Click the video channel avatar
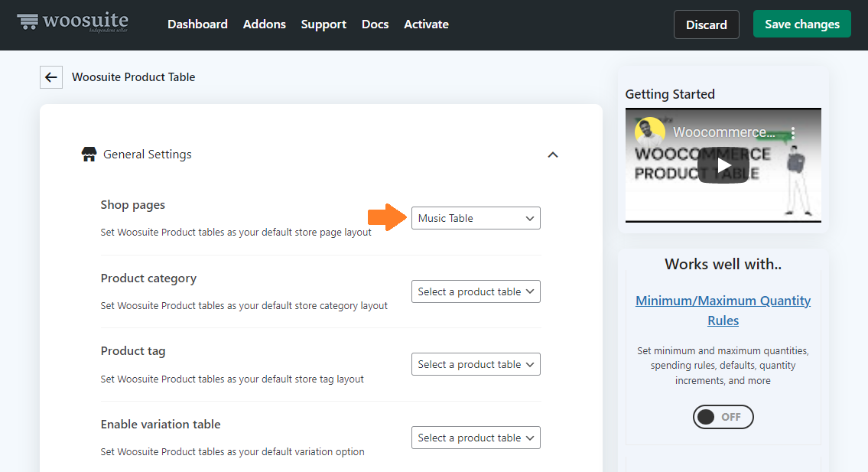This screenshot has width=868, height=472. (649, 132)
